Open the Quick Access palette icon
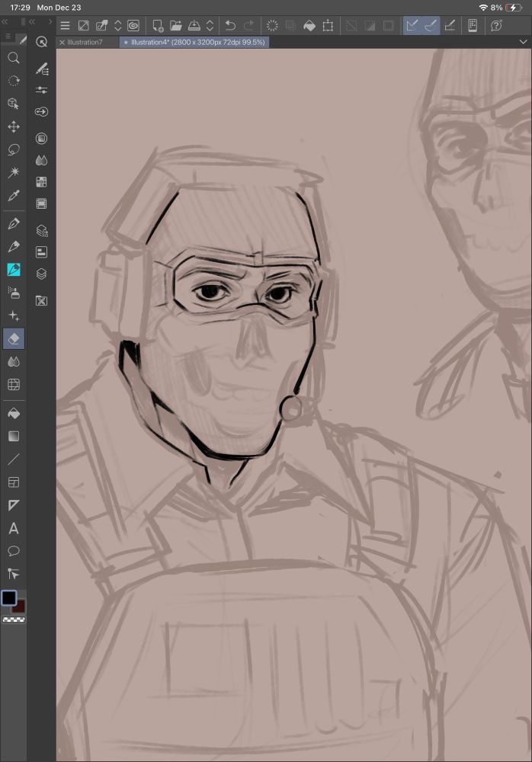The image size is (532, 762). pos(41,42)
